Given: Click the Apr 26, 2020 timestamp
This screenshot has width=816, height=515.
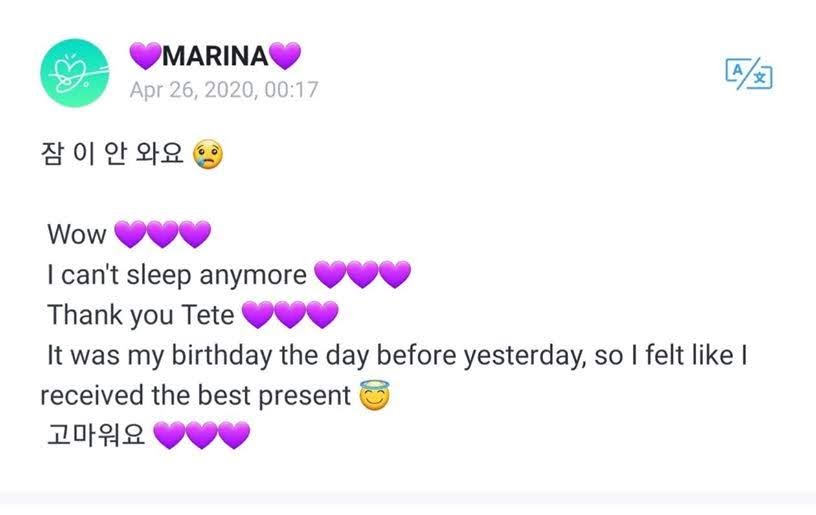Looking at the screenshot, I should pos(224,89).
